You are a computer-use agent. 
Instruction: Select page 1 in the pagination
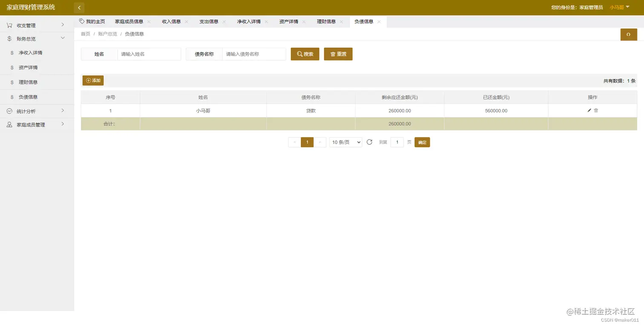click(x=307, y=142)
